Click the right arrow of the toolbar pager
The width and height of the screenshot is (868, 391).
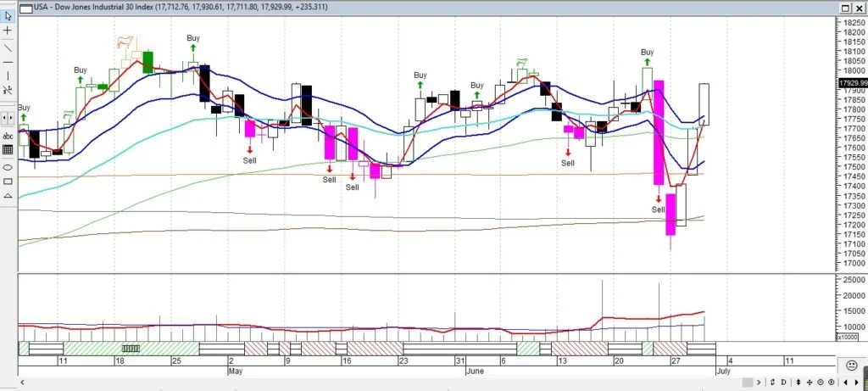(x=12, y=118)
